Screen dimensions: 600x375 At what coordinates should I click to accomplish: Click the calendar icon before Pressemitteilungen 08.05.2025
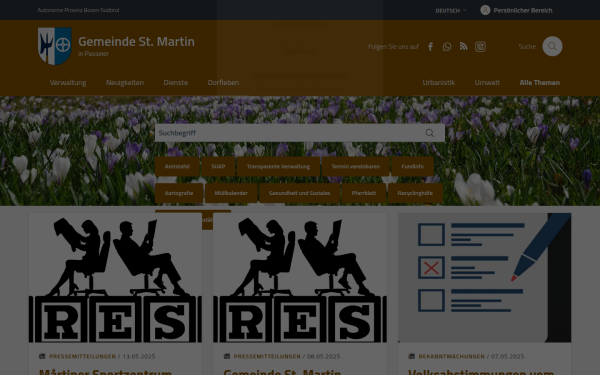[x=227, y=356]
